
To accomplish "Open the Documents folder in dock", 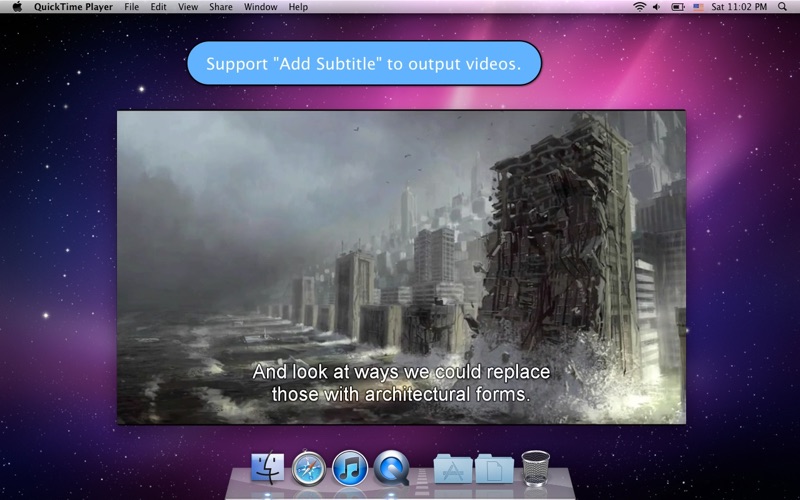I will 494,468.
